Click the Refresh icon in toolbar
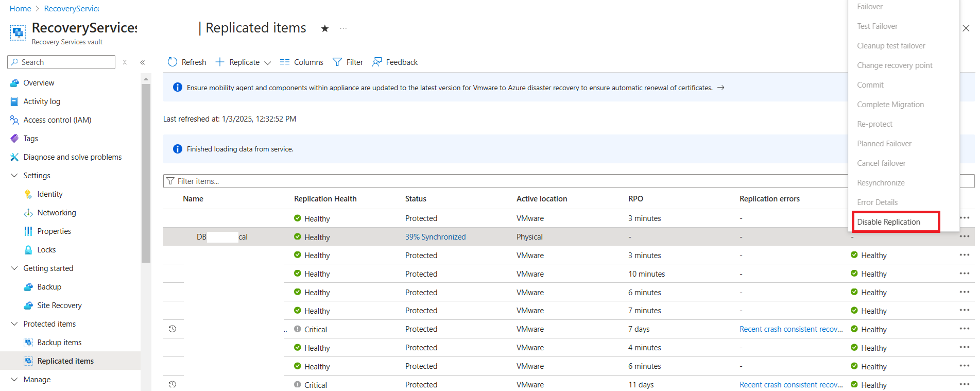The height and width of the screenshot is (391, 980). [x=173, y=62]
